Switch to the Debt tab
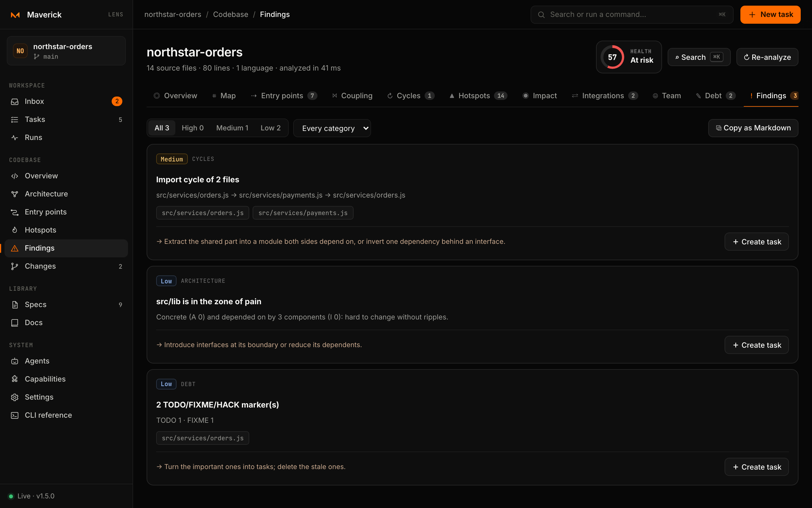Viewport: 812px width, 508px height. coord(716,96)
